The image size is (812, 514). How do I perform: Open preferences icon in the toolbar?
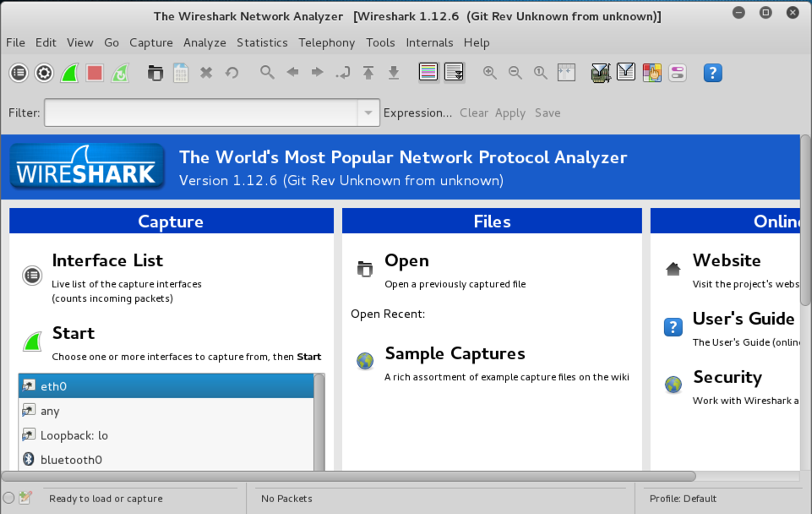(677, 74)
